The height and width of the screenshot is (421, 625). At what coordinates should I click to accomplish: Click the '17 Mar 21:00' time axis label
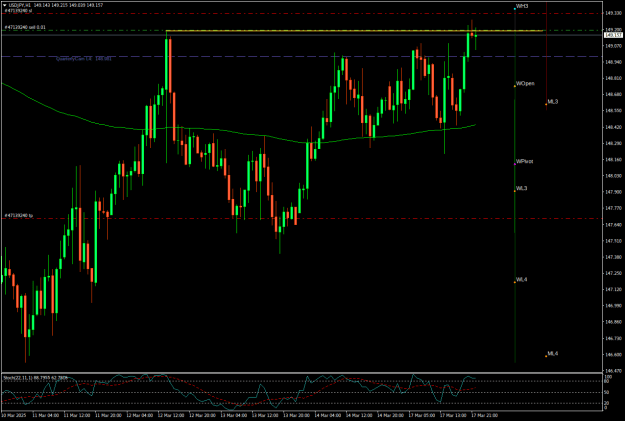tap(484, 415)
